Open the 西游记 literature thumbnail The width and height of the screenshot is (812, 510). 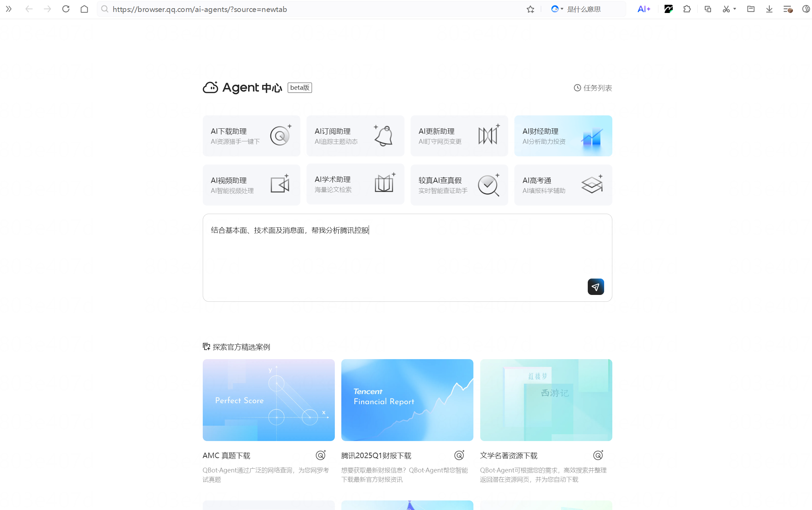click(546, 400)
